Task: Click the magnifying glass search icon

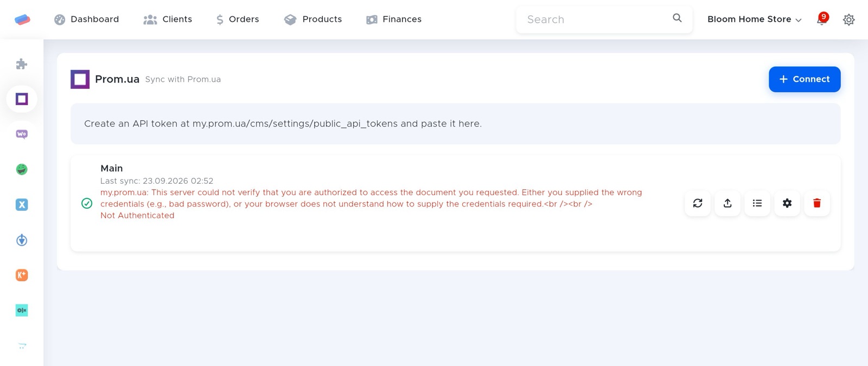Action: tap(677, 18)
